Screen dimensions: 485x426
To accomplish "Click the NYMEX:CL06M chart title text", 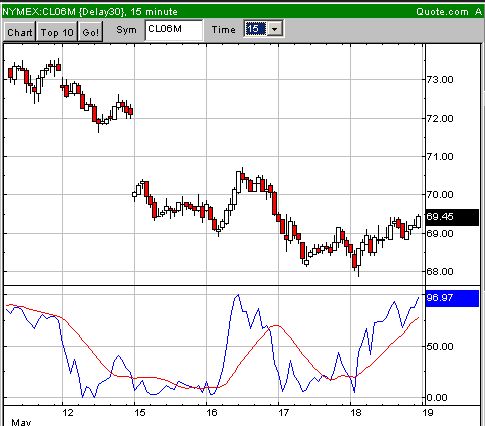I will point(90,12).
